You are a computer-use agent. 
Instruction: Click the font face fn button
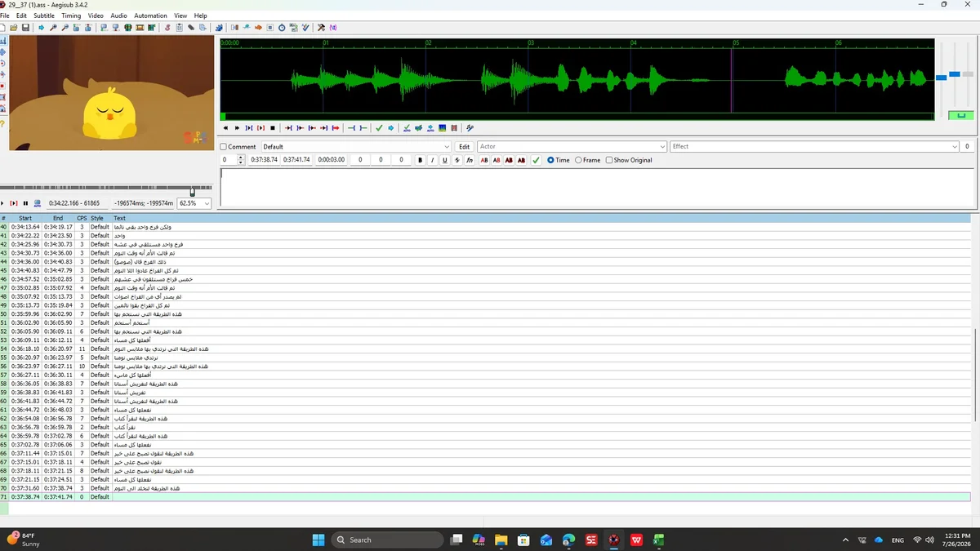point(470,160)
